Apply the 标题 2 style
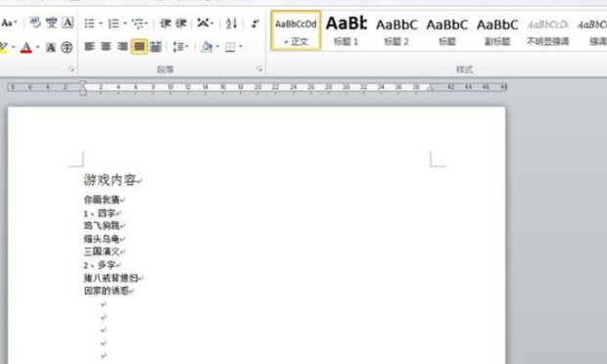Screen dimensions: 607x364 397,30
